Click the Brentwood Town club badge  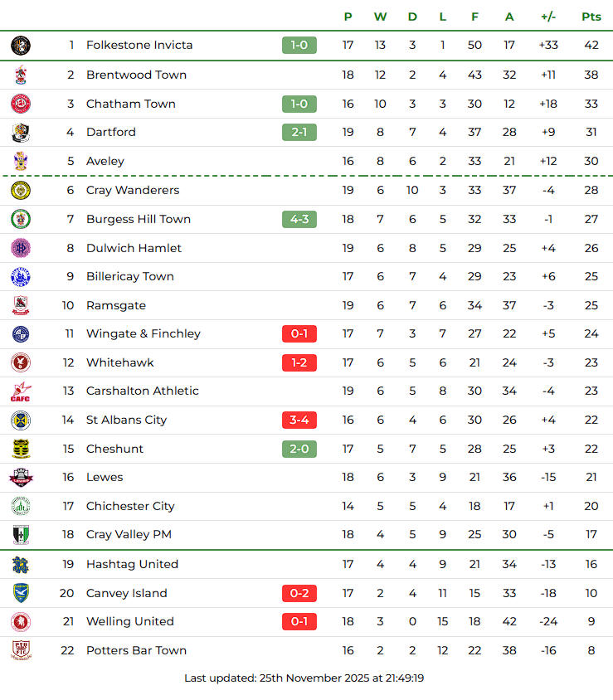(x=21, y=75)
